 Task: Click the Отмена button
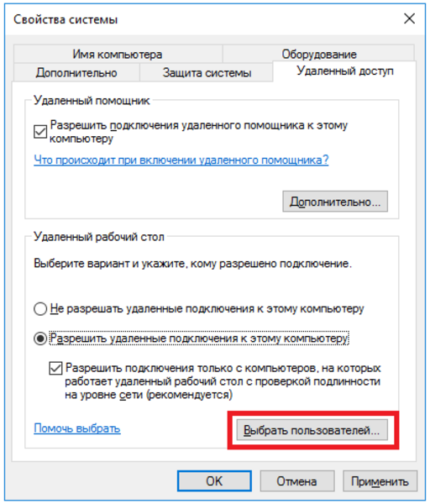click(297, 481)
